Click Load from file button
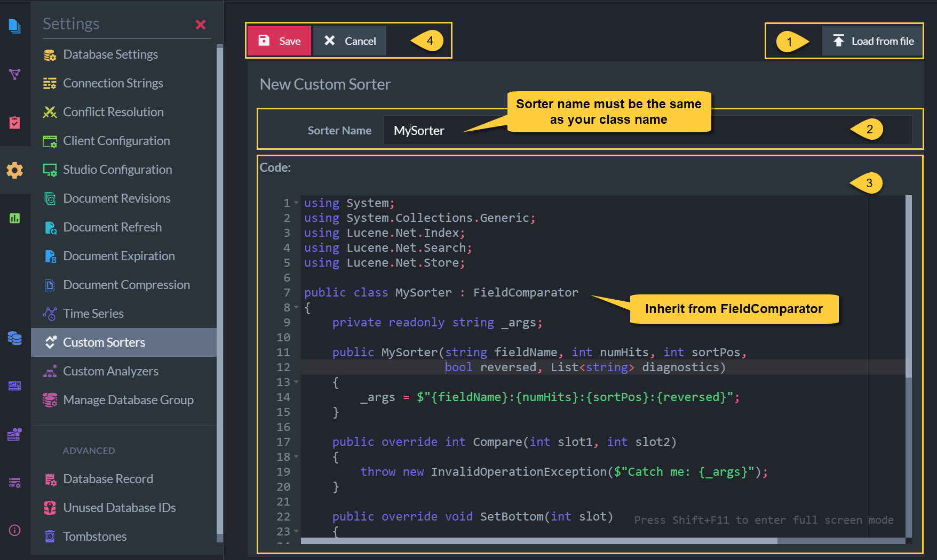 pos(872,41)
